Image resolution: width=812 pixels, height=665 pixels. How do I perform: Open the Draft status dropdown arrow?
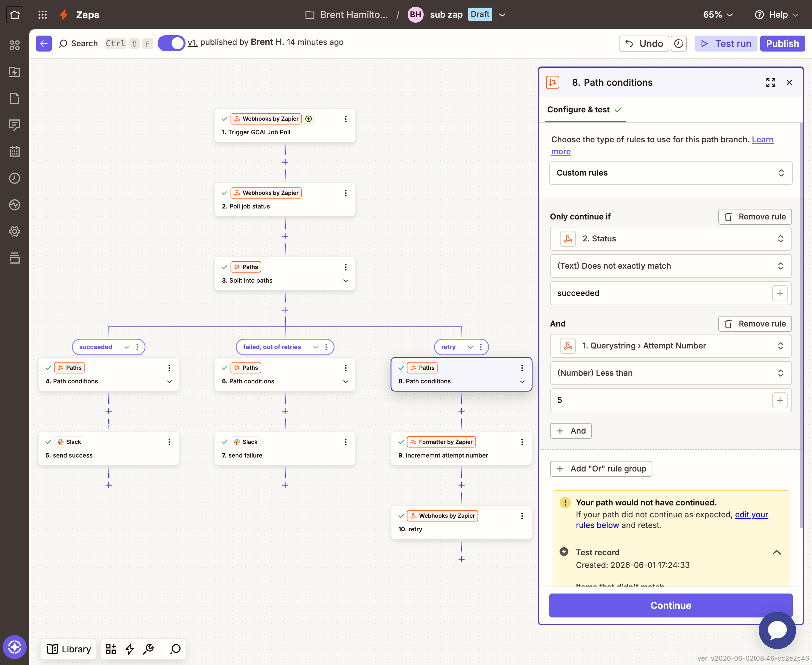502,15
